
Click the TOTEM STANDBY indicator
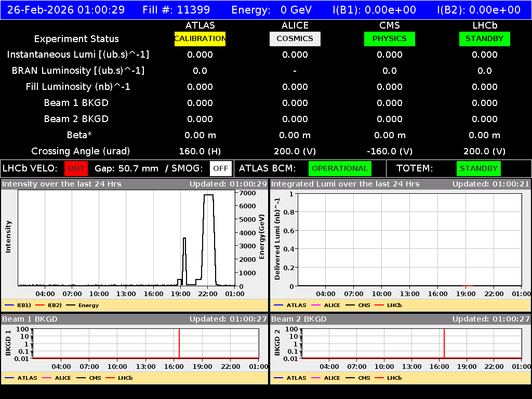(478, 168)
